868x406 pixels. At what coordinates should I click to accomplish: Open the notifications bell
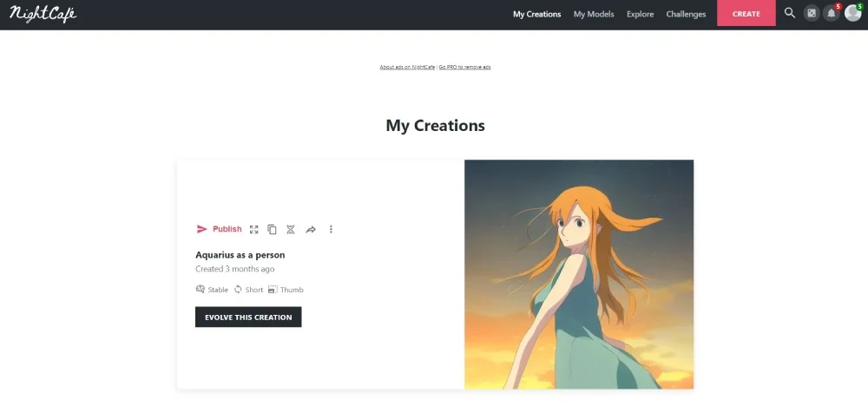point(831,14)
